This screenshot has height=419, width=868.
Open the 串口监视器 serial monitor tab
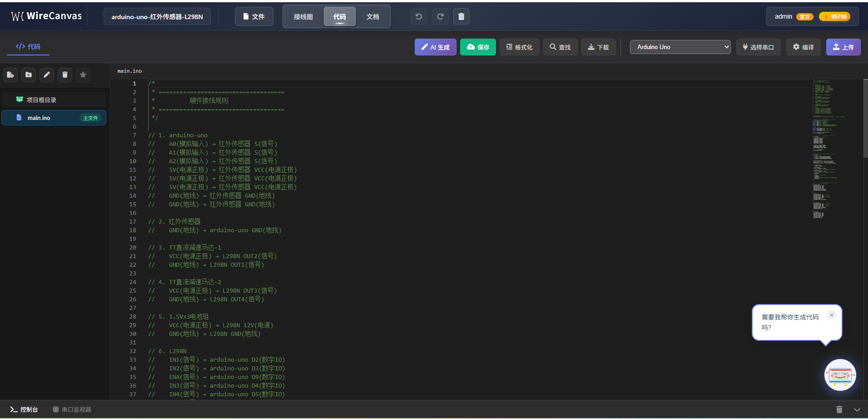(x=72, y=409)
